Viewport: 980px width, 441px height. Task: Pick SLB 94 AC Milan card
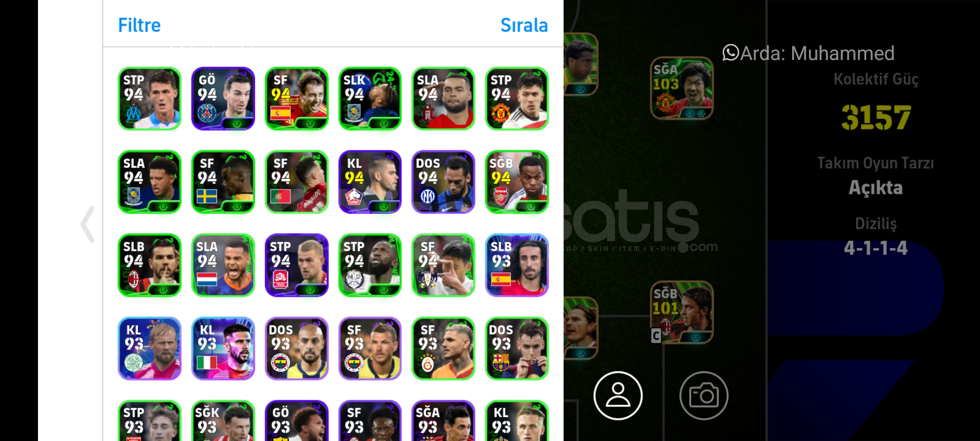click(149, 265)
